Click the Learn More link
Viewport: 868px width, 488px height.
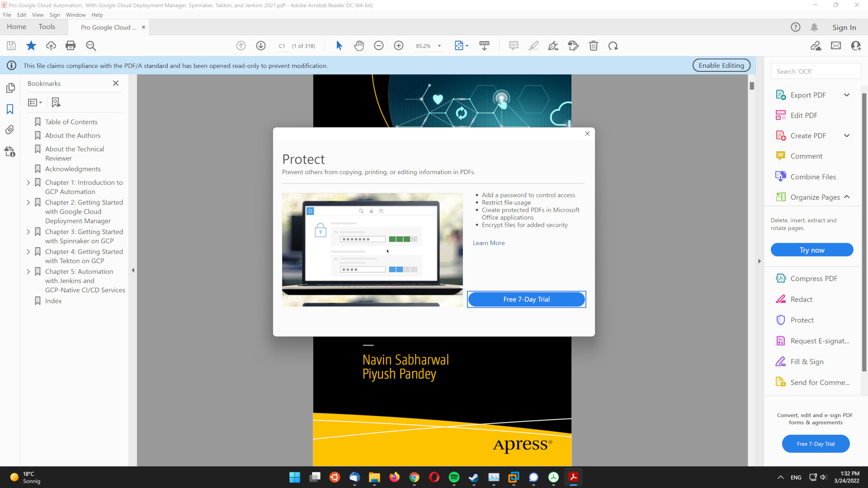coord(489,243)
